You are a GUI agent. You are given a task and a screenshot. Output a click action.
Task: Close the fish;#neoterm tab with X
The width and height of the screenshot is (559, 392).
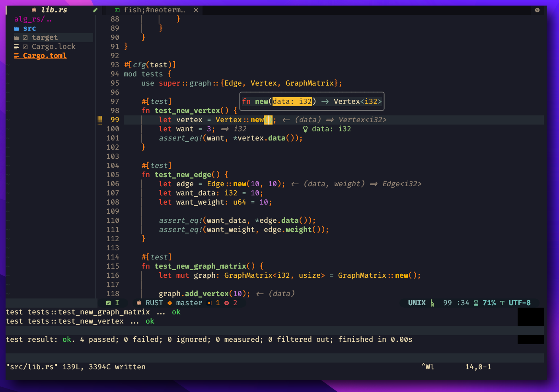click(x=196, y=10)
